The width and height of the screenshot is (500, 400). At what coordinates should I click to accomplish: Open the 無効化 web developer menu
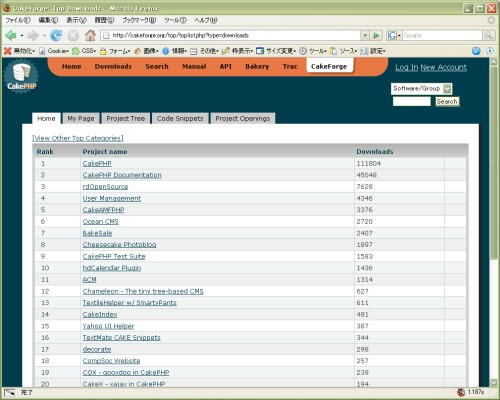(x=20, y=51)
